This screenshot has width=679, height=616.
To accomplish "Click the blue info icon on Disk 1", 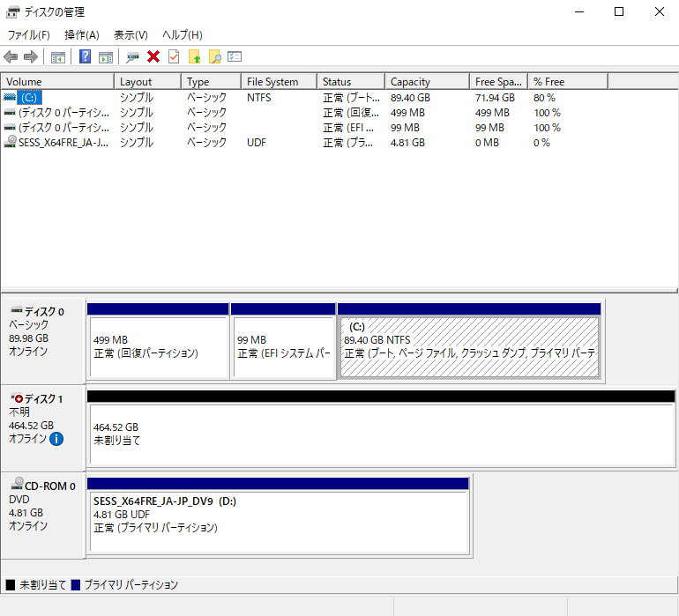I will pyautogui.click(x=56, y=439).
